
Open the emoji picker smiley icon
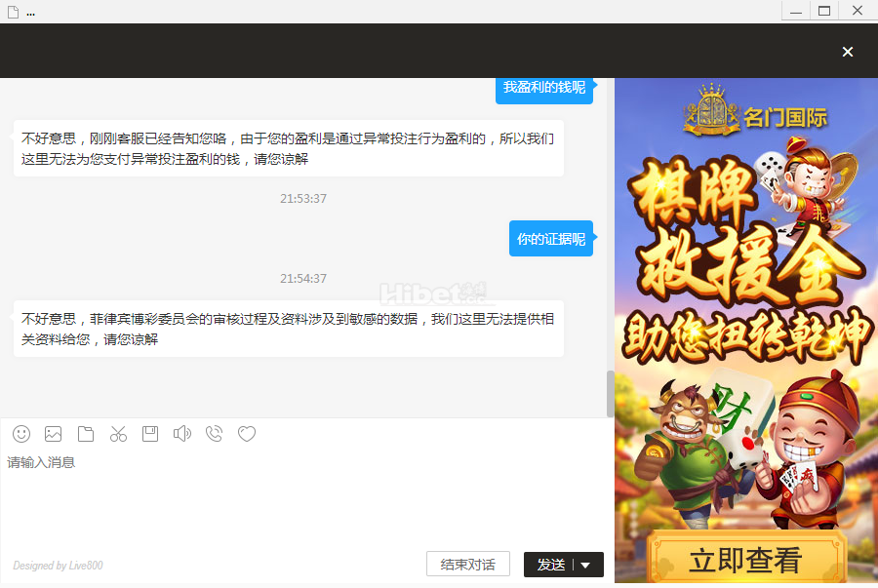coord(21,434)
